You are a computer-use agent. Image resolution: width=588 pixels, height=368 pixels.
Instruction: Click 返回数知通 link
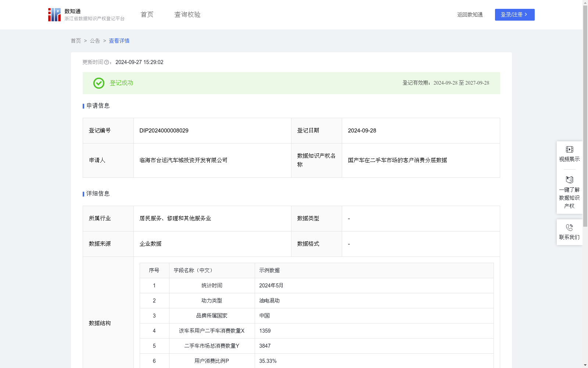[470, 15]
